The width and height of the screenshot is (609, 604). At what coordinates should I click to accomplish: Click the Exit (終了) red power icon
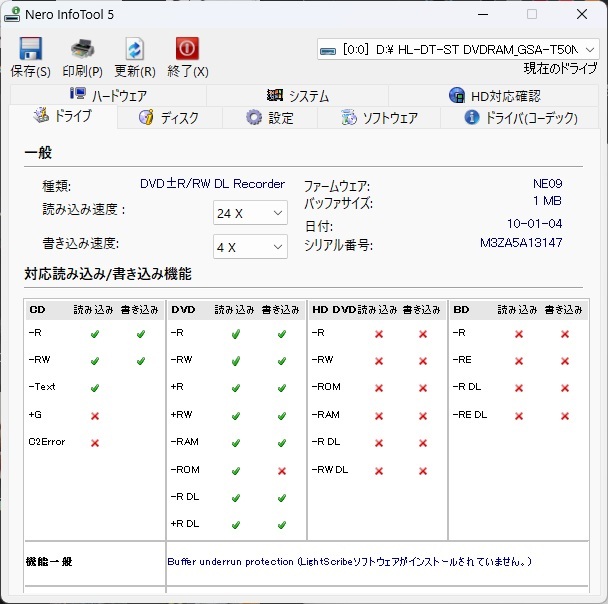coord(187,49)
